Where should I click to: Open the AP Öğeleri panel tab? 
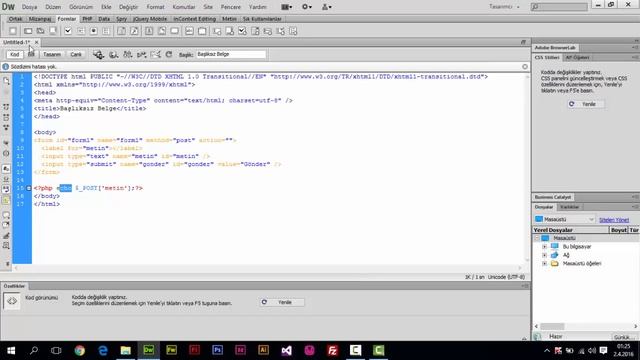[x=577, y=58]
